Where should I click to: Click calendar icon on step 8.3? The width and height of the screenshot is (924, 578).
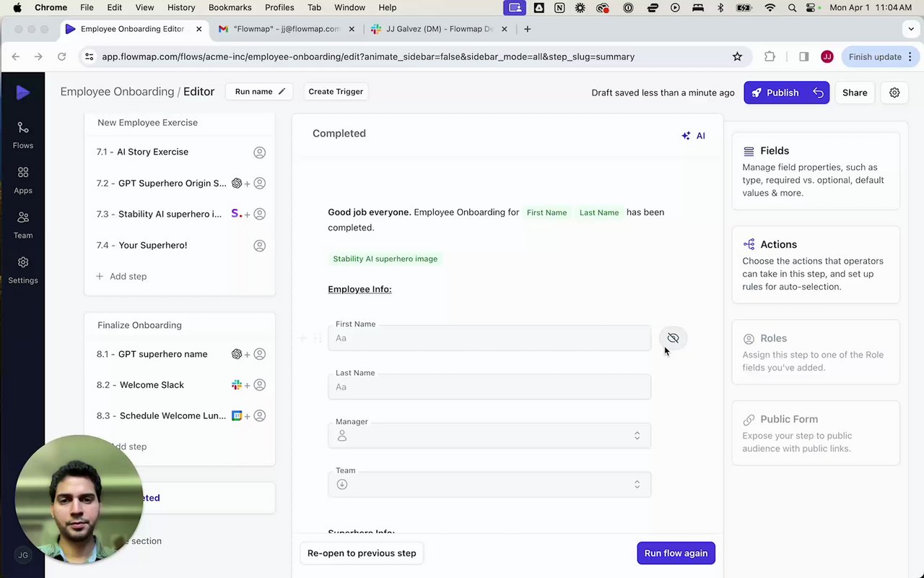(236, 415)
